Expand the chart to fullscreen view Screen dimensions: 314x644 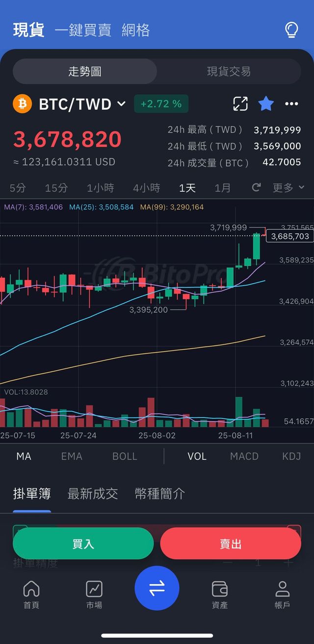click(x=240, y=103)
